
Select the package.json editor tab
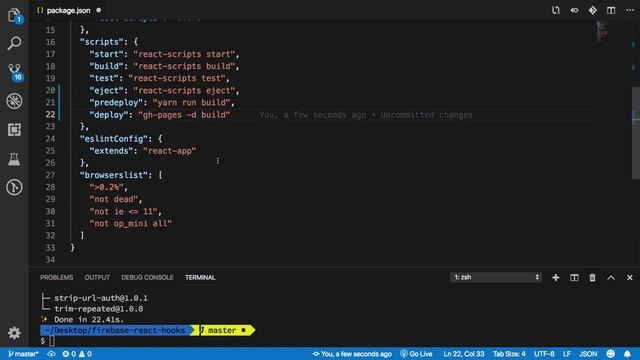(x=69, y=10)
